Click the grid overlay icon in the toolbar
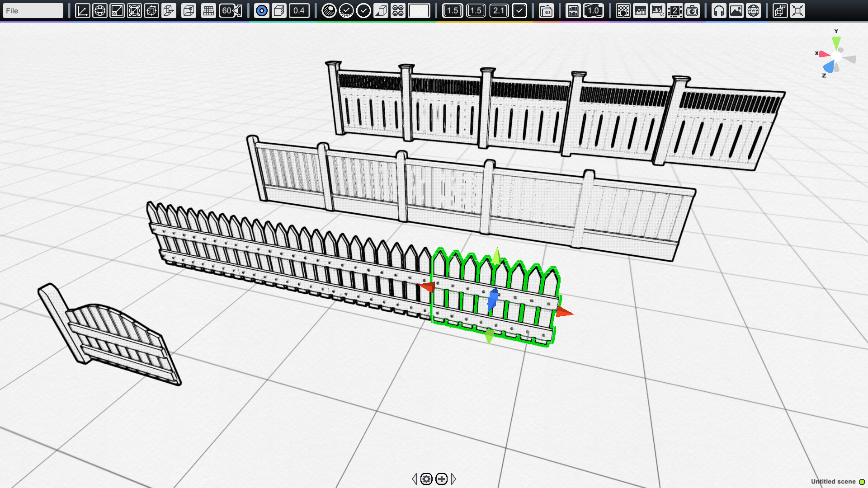868x488 pixels. [x=208, y=10]
